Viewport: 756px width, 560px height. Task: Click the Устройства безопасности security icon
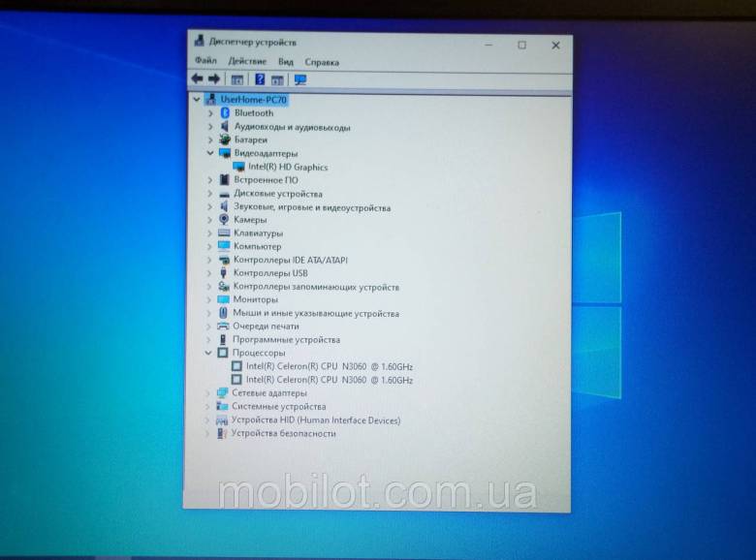(221, 433)
